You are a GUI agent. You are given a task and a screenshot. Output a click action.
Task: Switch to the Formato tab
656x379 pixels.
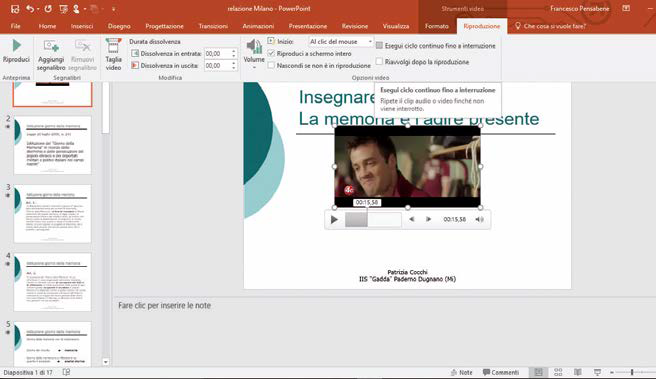(x=436, y=26)
